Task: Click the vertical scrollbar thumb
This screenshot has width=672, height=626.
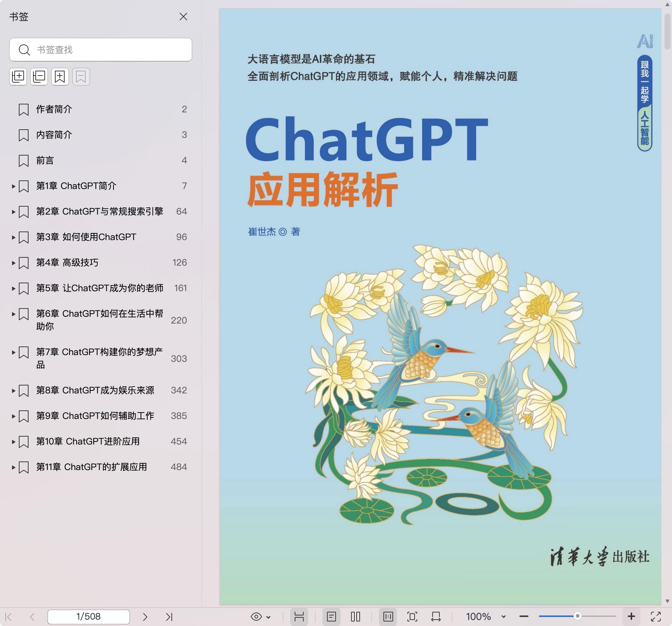Action: 667,32
